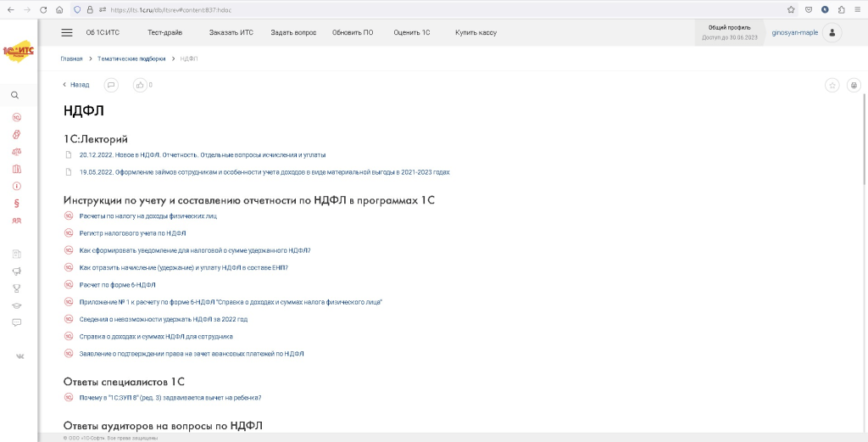This screenshot has width=868, height=442.
Task: Click the megaphone sidebar icon
Action: (x=17, y=271)
